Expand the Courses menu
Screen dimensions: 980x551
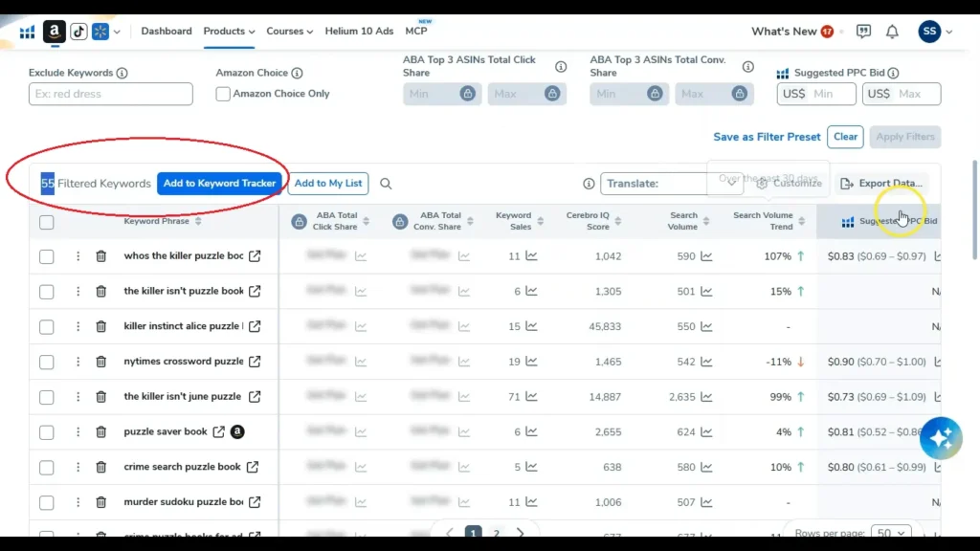coord(289,32)
